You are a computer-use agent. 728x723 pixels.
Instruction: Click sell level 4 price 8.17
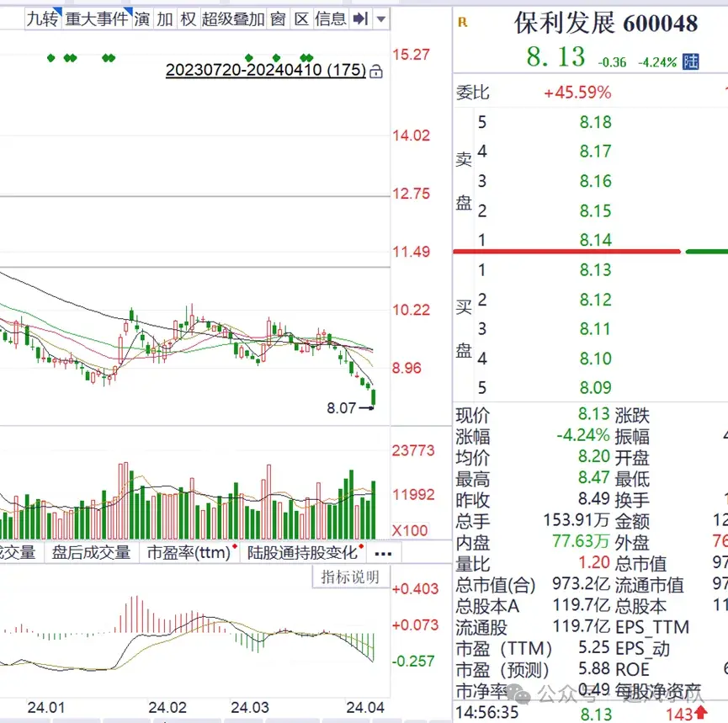(x=595, y=152)
